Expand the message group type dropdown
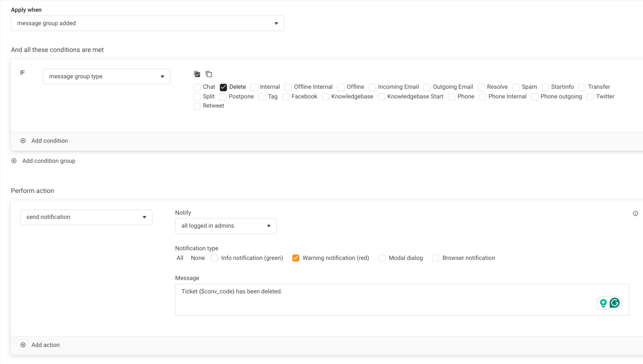 click(106, 77)
